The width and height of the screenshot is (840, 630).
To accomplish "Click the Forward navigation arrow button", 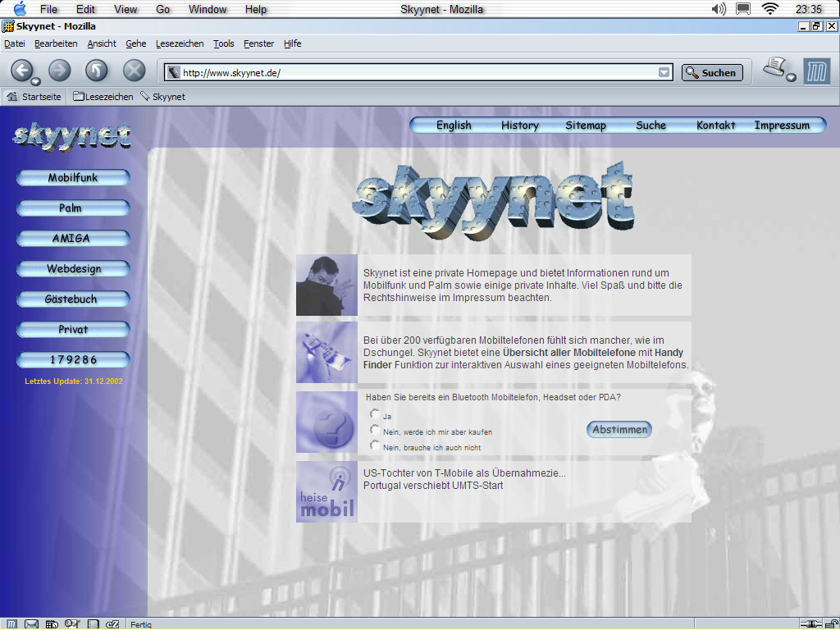I will pos(59,71).
